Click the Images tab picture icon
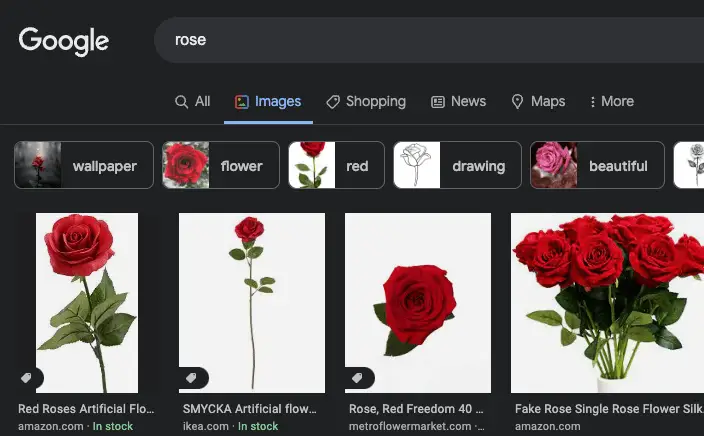Screen dimensions: 704x436 (242, 102)
